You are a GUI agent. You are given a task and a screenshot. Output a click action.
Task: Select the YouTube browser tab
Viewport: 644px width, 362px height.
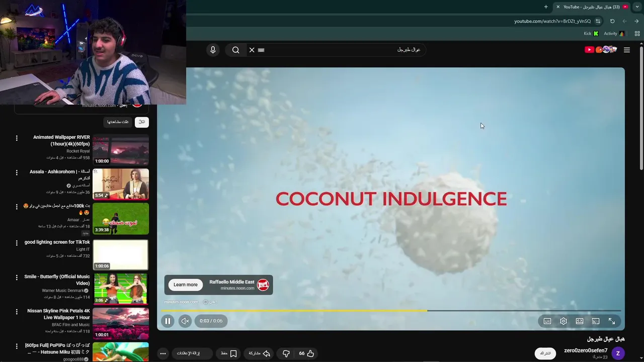[x=591, y=7]
